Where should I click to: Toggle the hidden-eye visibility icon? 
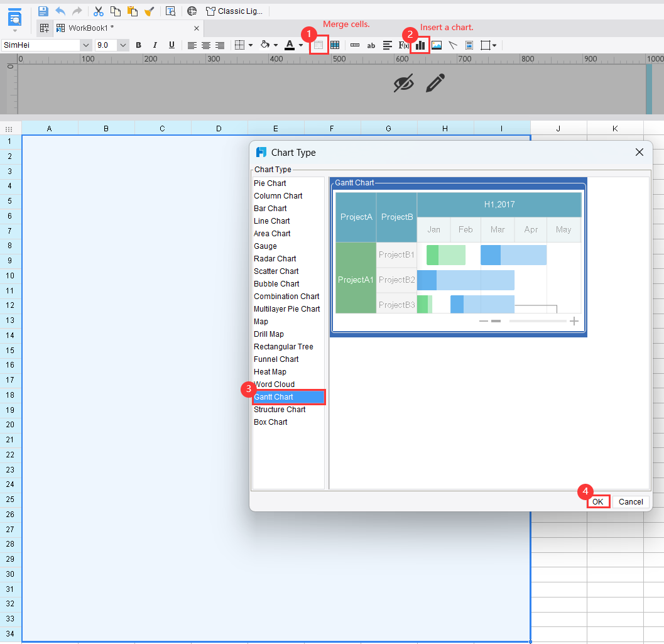[x=403, y=83]
